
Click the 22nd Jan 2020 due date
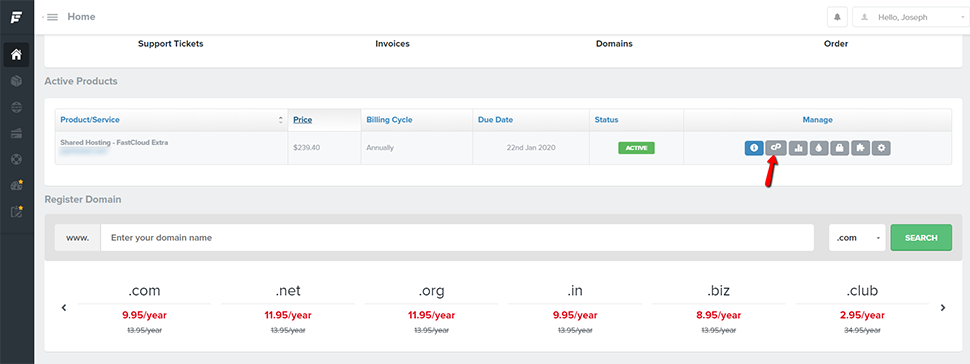[531, 148]
